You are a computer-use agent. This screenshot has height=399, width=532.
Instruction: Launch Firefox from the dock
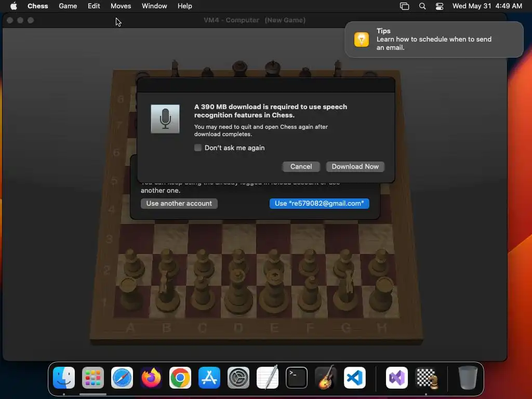[x=151, y=378]
